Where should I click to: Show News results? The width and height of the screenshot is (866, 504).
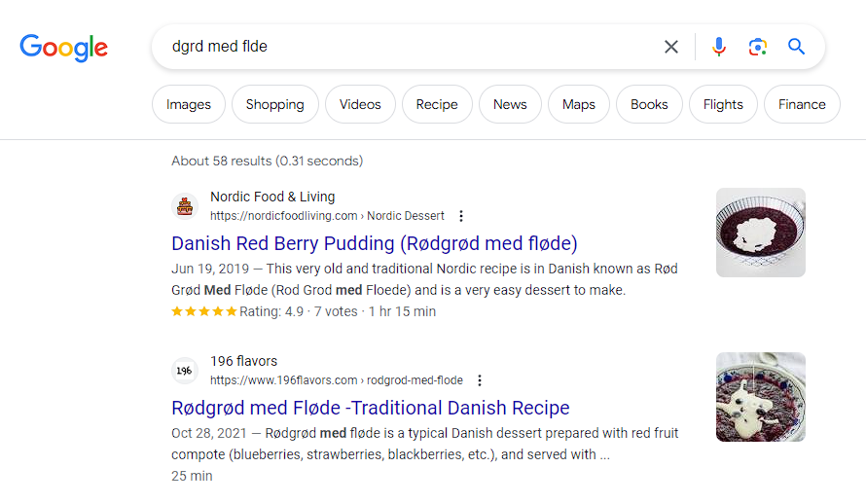point(510,104)
